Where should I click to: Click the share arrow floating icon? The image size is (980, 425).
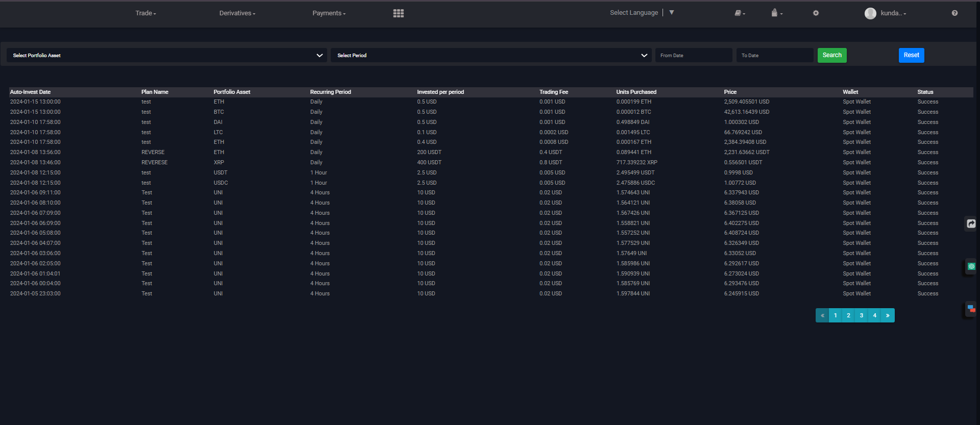pyautogui.click(x=971, y=223)
